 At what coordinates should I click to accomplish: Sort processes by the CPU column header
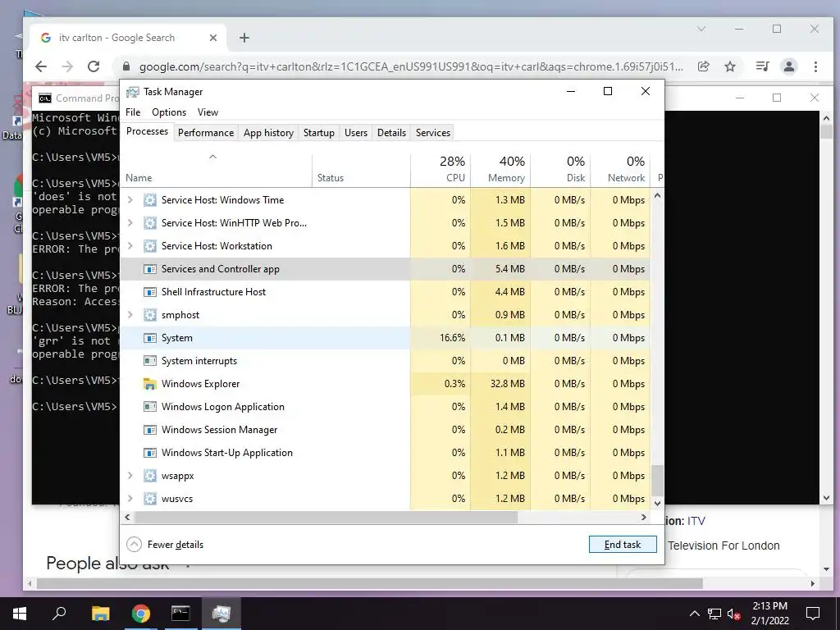click(x=441, y=169)
